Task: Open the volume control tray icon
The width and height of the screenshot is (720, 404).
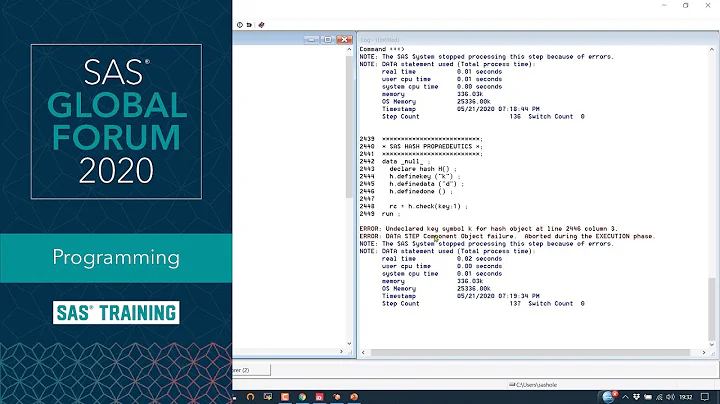Action: tap(670, 397)
